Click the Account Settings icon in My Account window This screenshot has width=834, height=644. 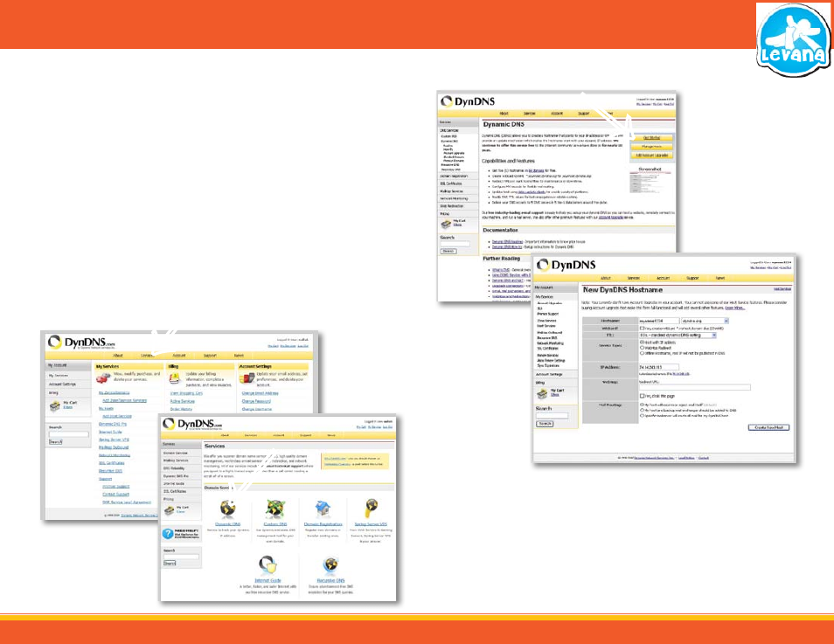point(247,378)
